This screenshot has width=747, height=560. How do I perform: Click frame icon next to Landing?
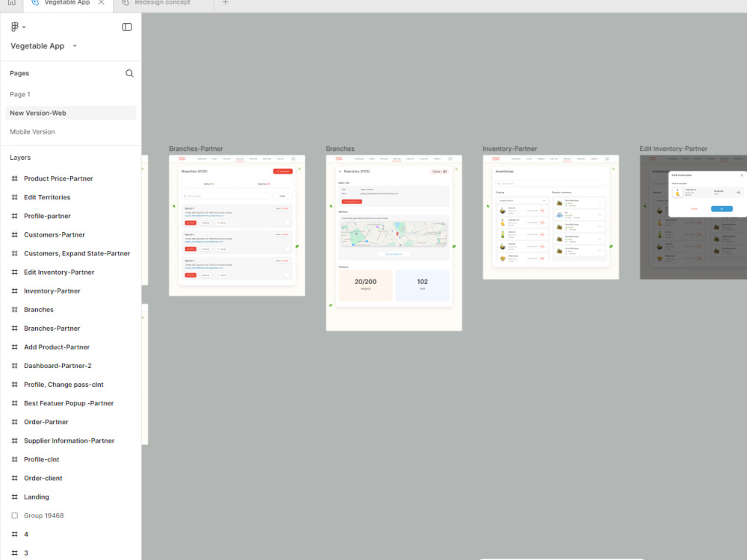pyautogui.click(x=14, y=497)
